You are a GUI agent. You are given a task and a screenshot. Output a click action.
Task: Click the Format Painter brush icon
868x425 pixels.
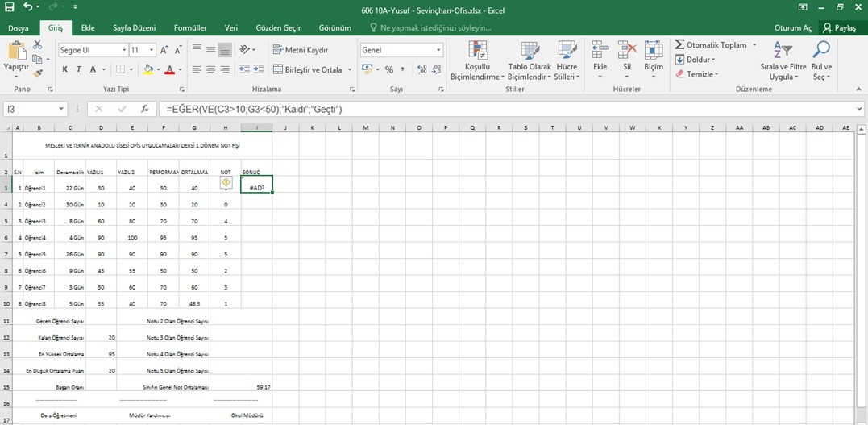(x=38, y=73)
